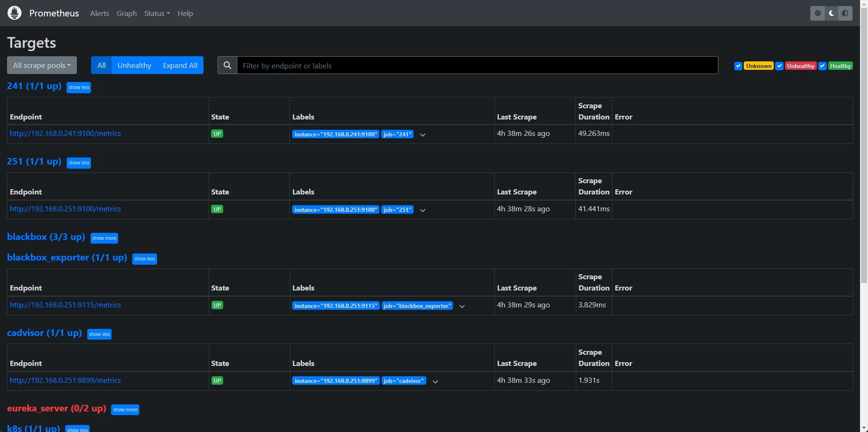Image resolution: width=868 pixels, height=432 pixels.
Task: Click the cadvisor (1/1 up) heading
Action: click(45, 333)
